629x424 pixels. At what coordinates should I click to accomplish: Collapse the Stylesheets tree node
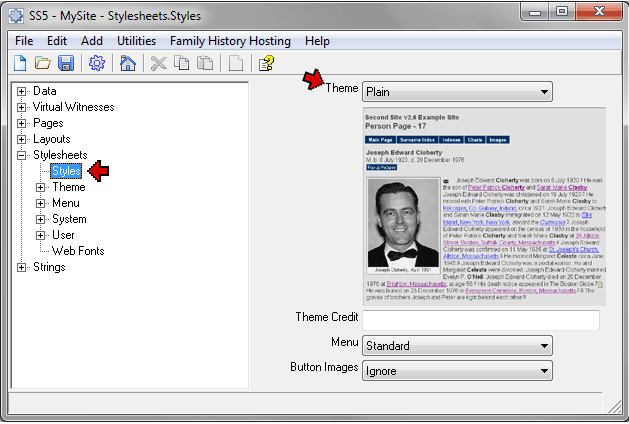tap(22, 155)
